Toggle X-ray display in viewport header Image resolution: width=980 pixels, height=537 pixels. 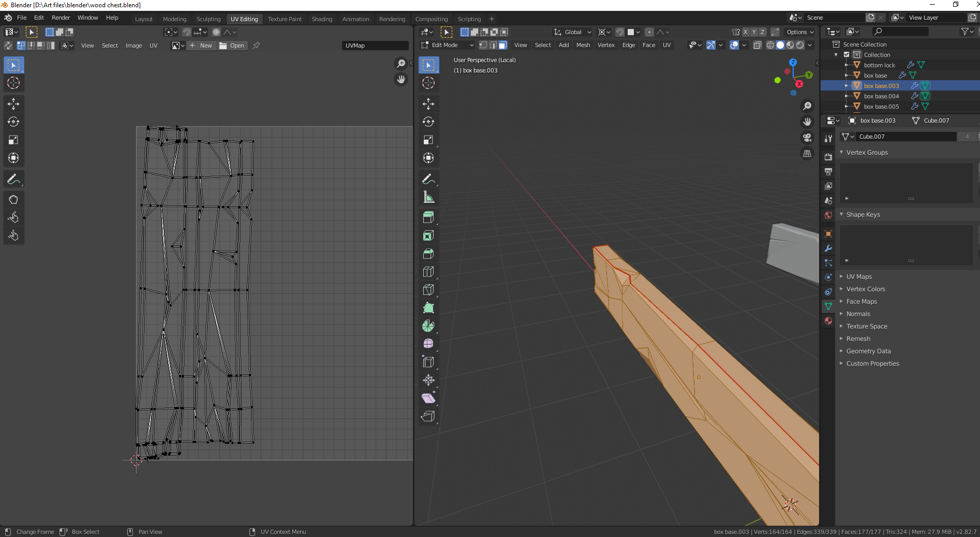coord(757,45)
